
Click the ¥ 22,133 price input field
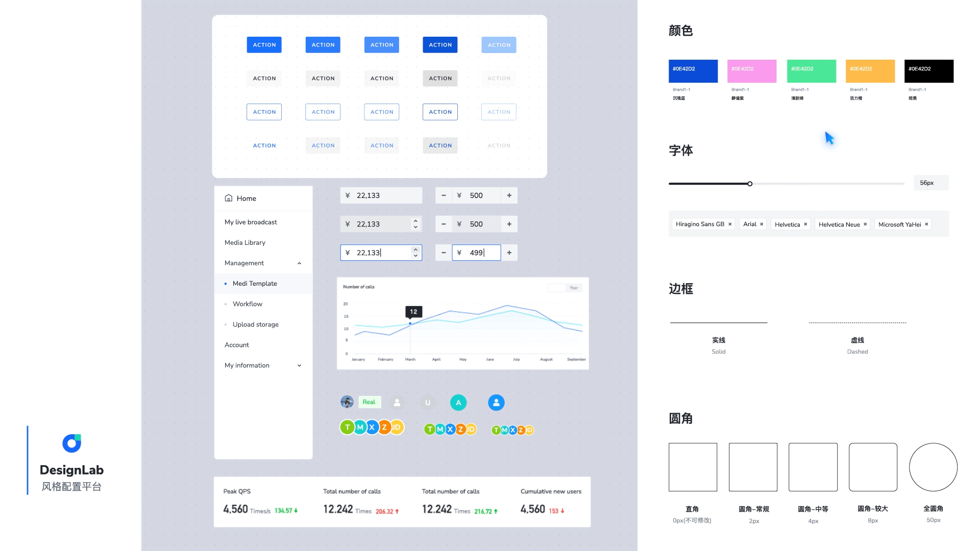[380, 196]
